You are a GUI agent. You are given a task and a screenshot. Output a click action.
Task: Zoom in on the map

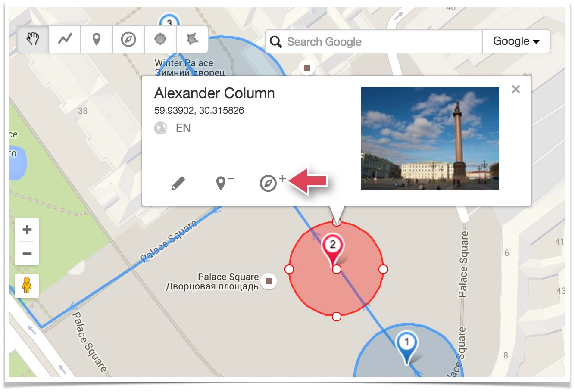coord(27,230)
